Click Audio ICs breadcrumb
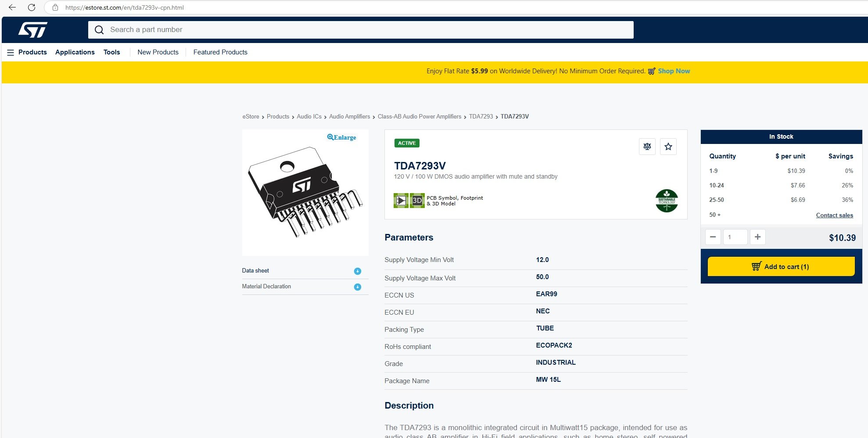This screenshot has width=868, height=438. point(309,117)
